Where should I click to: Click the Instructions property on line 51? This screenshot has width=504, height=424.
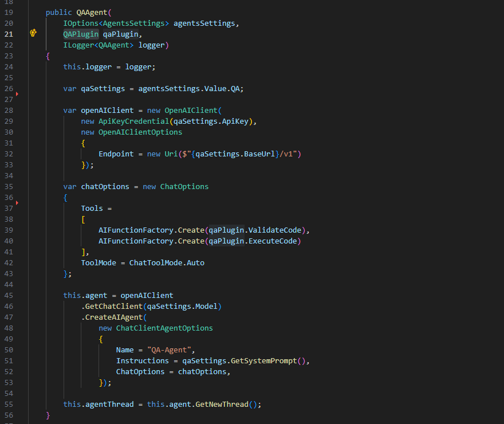143,361
